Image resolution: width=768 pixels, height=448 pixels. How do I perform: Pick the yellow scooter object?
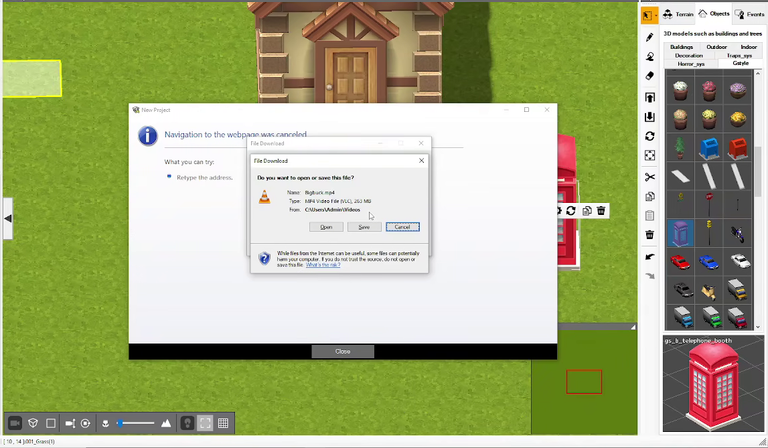708,290
